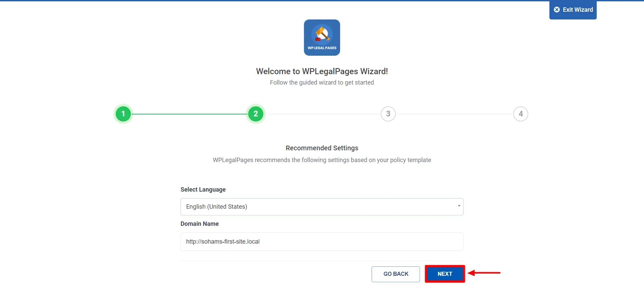Click the NEXT button
Image resolution: width=644 pixels, height=306 pixels.
pyautogui.click(x=445, y=274)
